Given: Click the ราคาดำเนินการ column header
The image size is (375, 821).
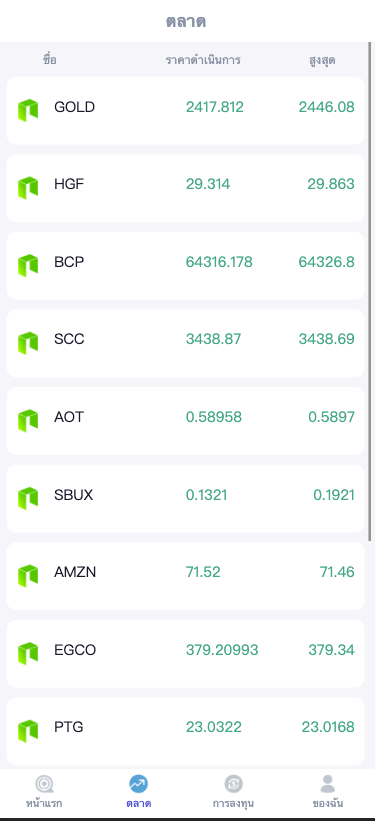Looking at the screenshot, I should 203,60.
